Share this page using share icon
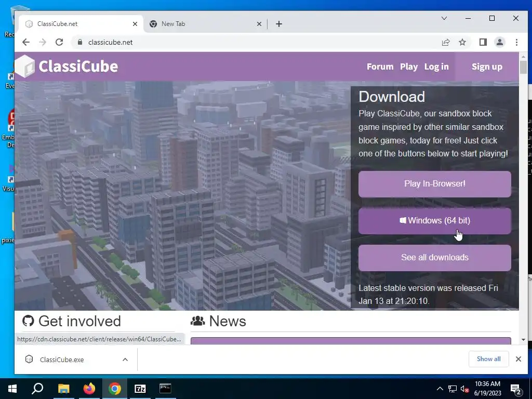Screen dimensions: 532x399 tap(445, 42)
